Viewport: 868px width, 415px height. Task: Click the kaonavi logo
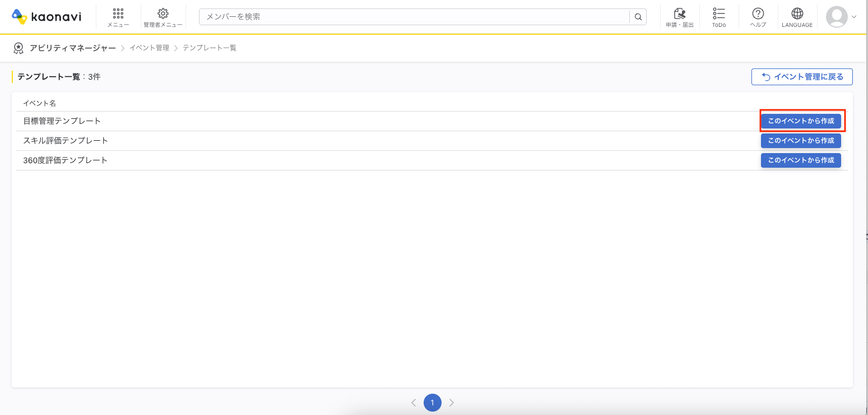[47, 17]
